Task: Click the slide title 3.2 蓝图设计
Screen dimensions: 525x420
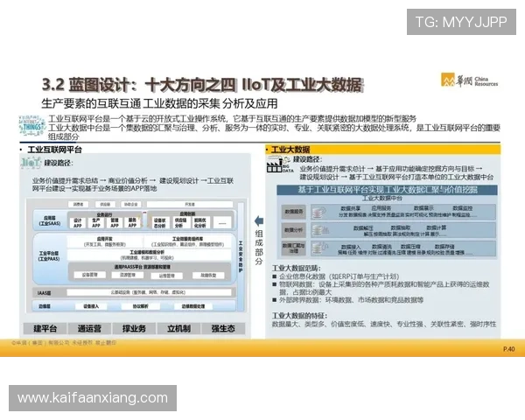Action: (x=202, y=84)
